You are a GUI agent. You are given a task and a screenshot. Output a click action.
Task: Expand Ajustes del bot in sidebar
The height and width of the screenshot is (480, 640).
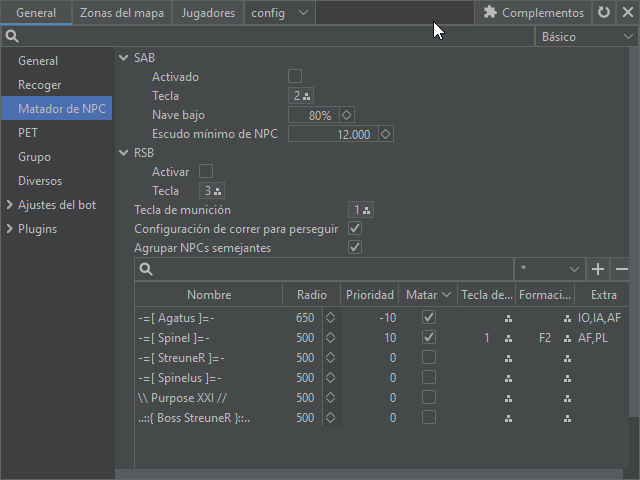10,205
